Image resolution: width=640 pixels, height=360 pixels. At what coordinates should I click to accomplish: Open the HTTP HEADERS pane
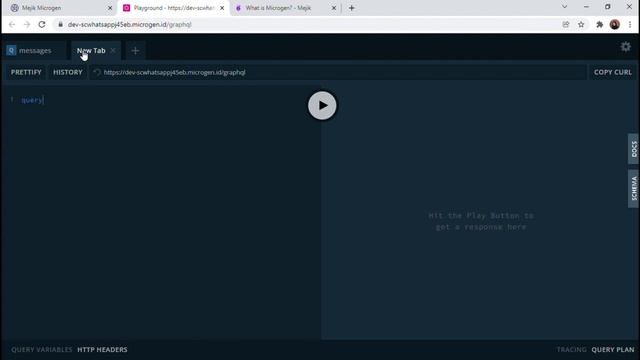(x=102, y=349)
